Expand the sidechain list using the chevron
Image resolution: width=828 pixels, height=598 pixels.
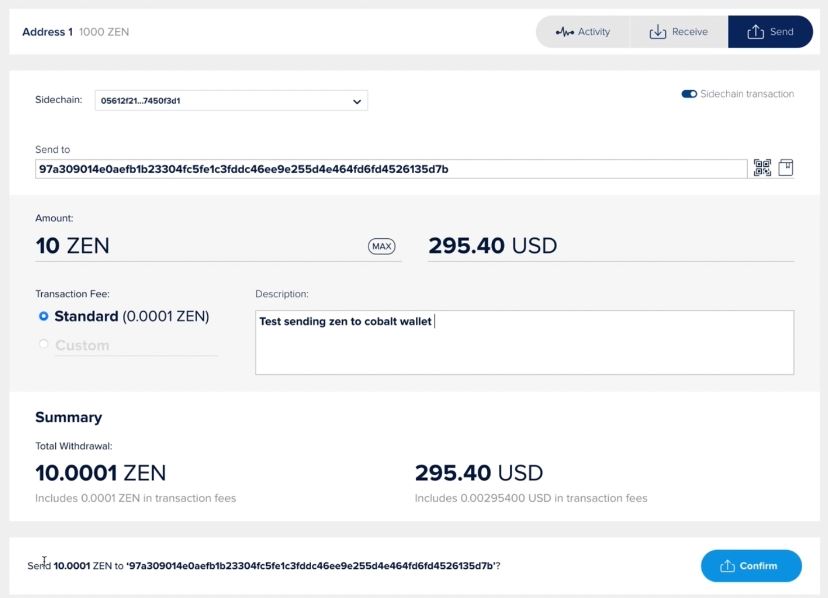(x=357, y=101)
